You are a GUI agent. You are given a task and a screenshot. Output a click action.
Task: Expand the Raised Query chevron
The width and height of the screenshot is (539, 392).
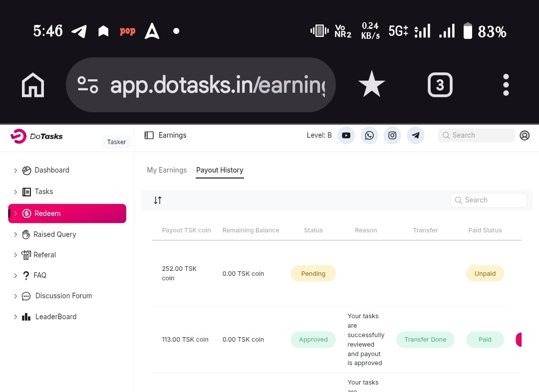15,234
